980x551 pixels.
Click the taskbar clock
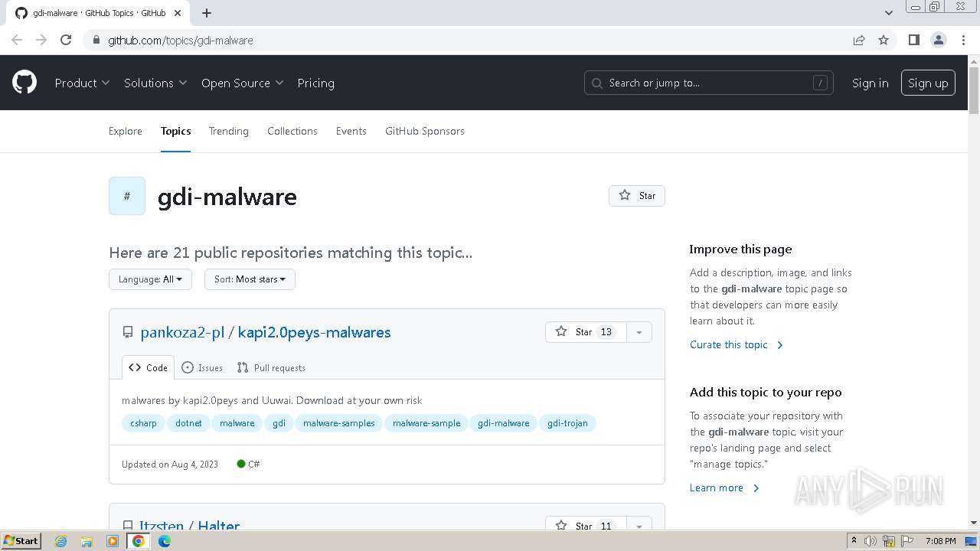click(x=940, y=541)
